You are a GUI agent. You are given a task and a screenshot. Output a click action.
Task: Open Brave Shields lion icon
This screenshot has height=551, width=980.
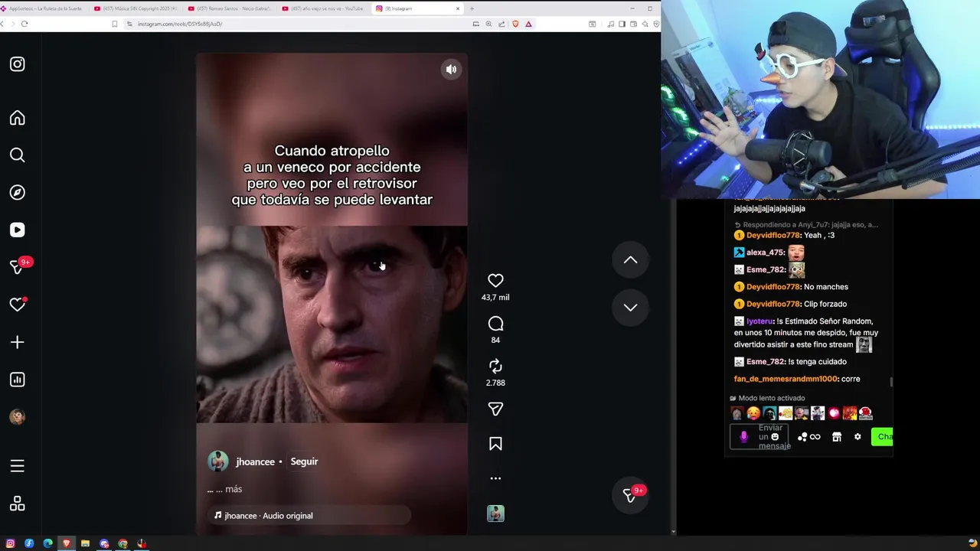(x=515, y=24)
